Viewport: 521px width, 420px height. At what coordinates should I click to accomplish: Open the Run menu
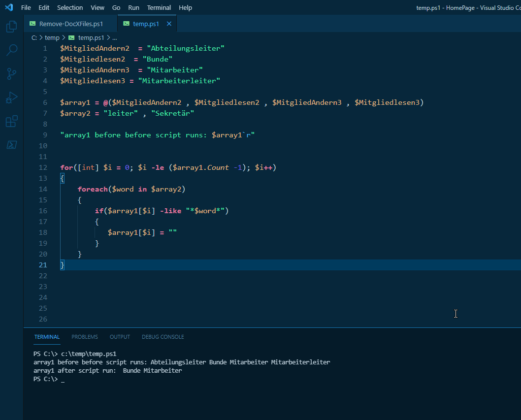(133, 7)
